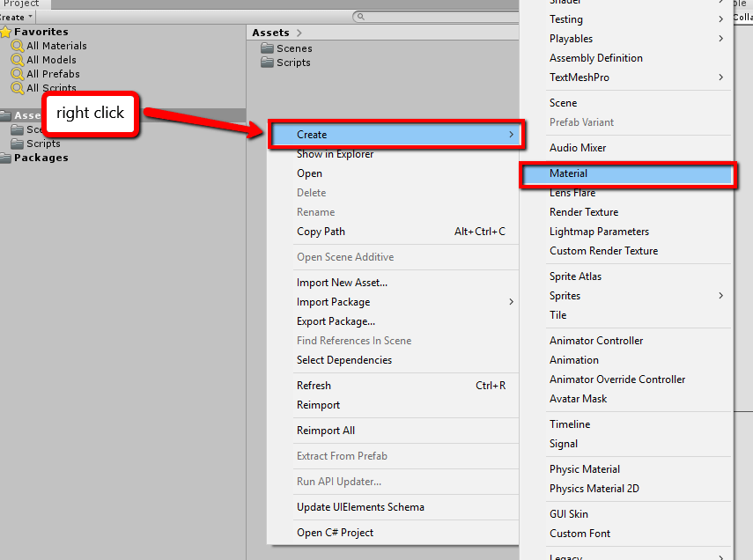Expand the Import Package submenu arrow
This screenshot has height=560, width=753.
click(511, 302)
